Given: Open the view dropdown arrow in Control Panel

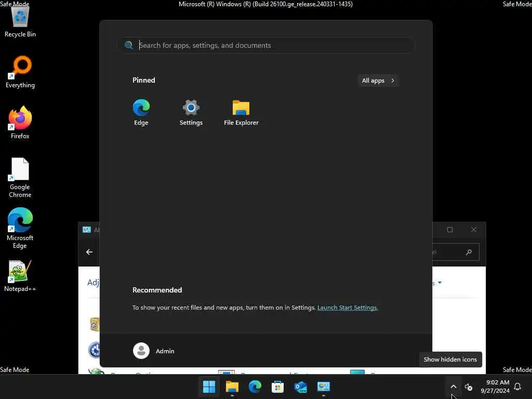Looking at the screenshot, I should click(440, 282).
